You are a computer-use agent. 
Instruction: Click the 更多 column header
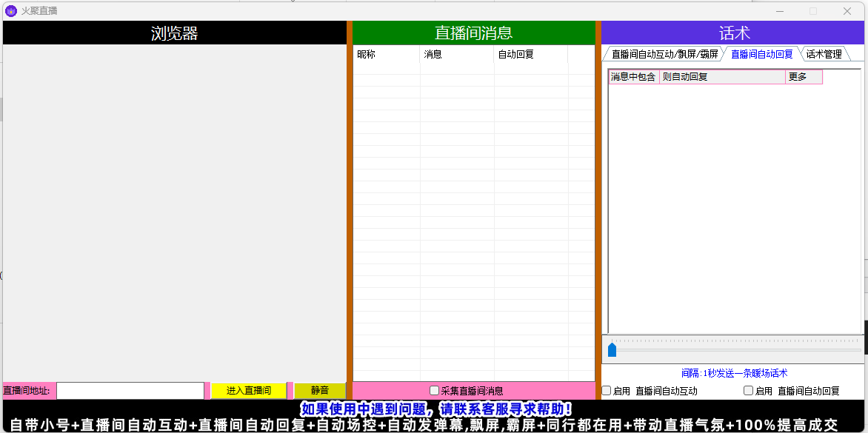click(804, 77)
